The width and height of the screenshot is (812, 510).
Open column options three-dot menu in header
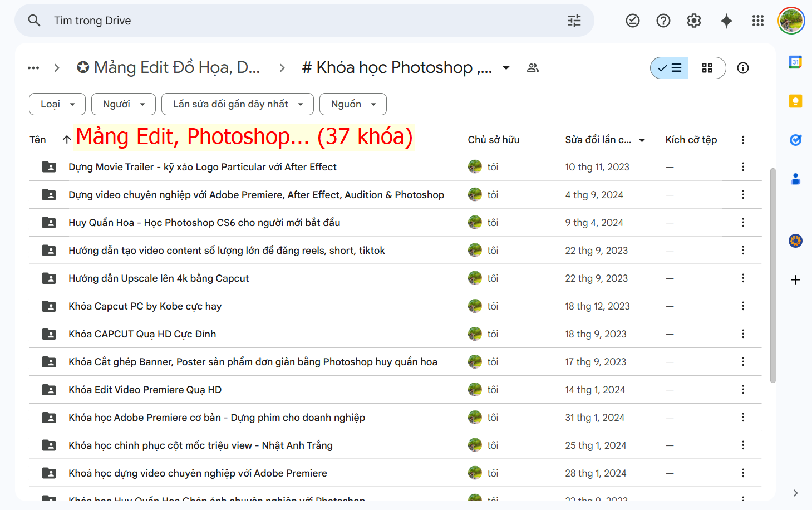(743, 140)
